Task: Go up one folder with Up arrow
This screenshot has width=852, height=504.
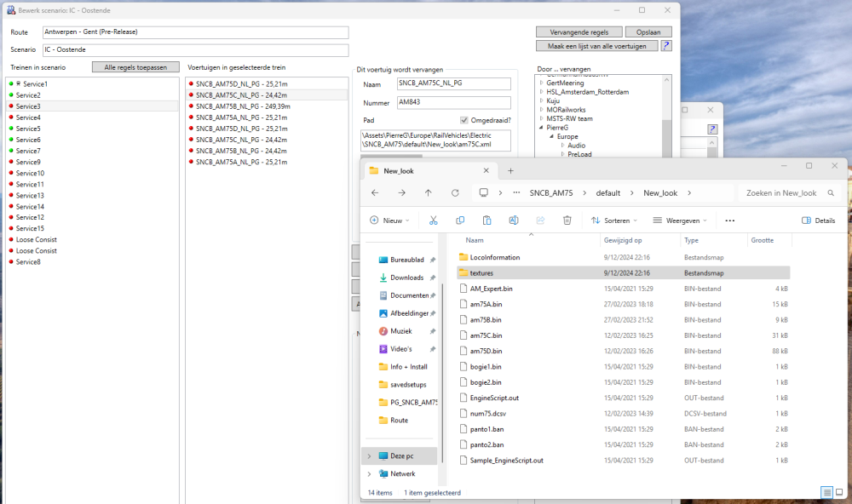Action: coord(428,193)
